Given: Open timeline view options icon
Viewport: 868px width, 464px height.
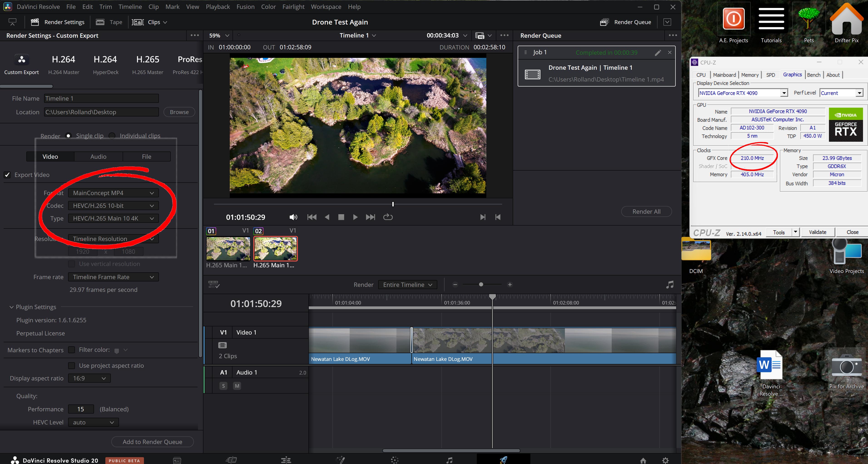Looking at the screenshot, I should click(214, 285).
